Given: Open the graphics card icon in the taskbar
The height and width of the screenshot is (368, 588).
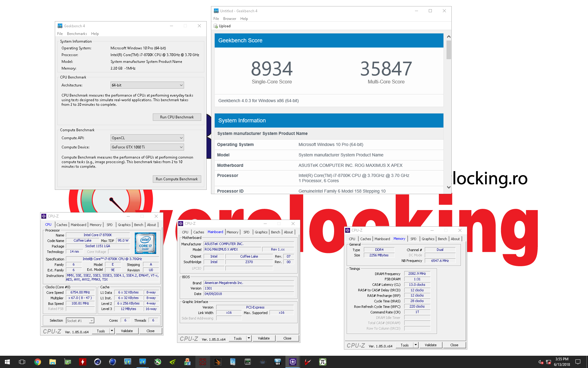Looking at the screenshot, I should point(67,362).
